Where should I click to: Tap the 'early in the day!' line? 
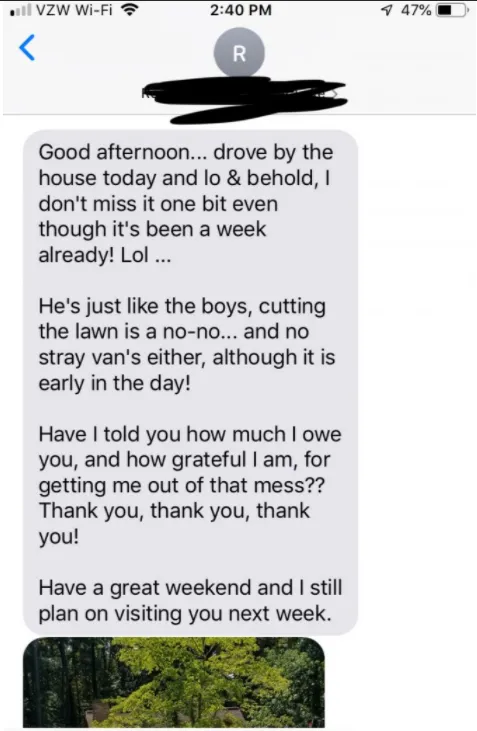tap(114, 383)
